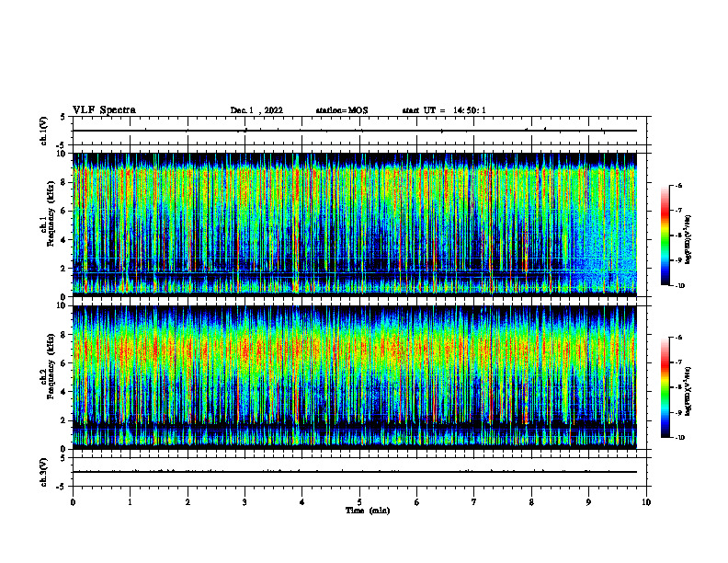Click the time axis tick label "1"
This screenshot has width=728, height=563.
tap(130, 502)
